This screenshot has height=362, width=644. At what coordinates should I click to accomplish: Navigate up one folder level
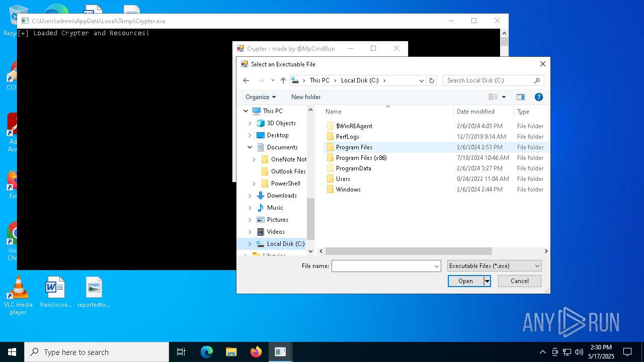tap(283, 80)
